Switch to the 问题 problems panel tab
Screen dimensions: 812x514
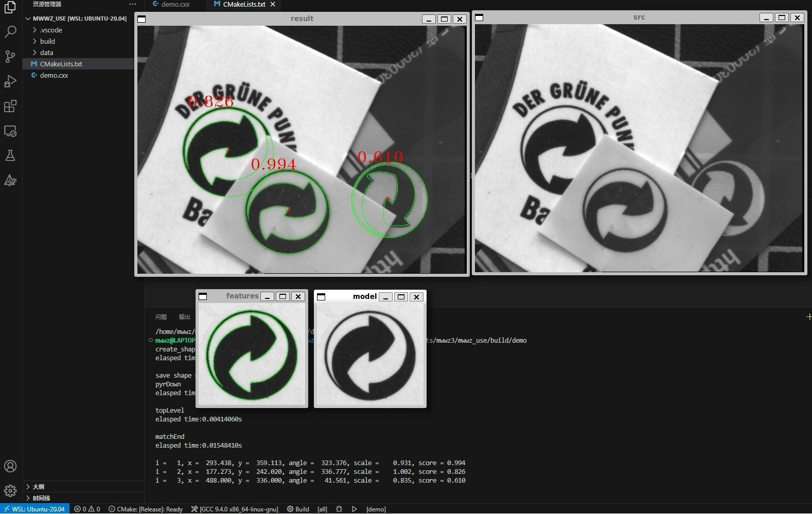point(161,317)
